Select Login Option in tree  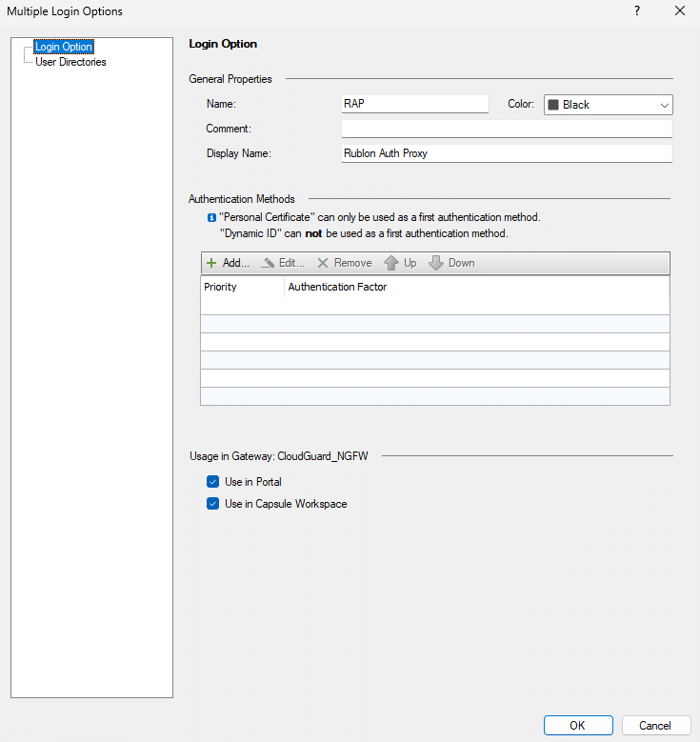[63, 47]
